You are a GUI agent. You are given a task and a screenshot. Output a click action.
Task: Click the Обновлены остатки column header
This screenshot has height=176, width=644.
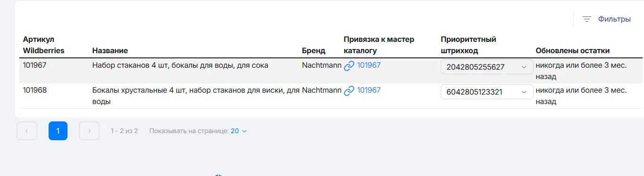(573, 50)
